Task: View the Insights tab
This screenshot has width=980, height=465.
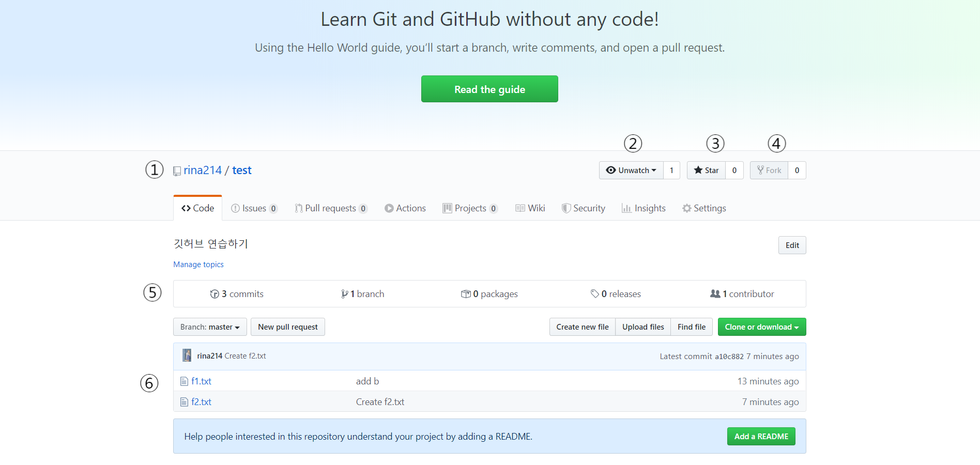Action: point(644,208)
